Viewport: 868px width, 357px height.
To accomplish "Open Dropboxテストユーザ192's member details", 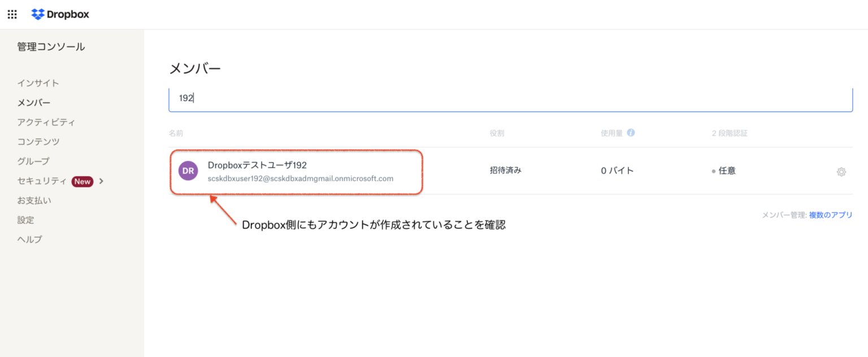I will click(x=256, y=166).
